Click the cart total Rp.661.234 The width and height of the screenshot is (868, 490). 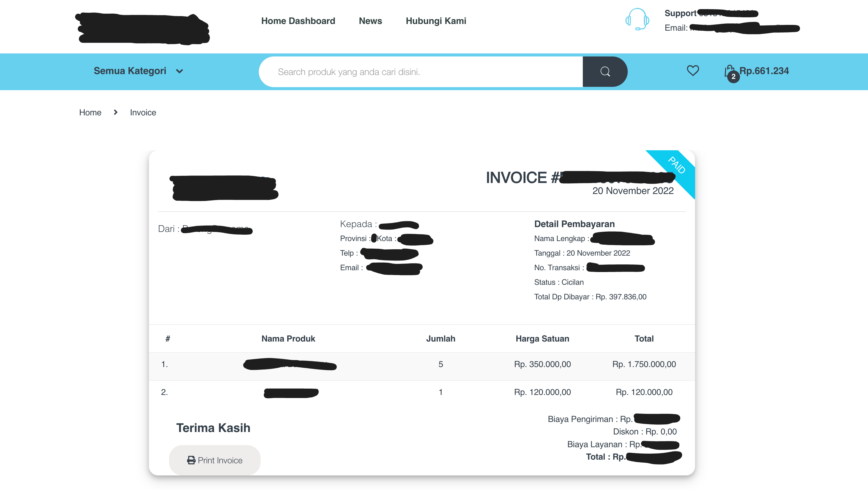[764, 71]
